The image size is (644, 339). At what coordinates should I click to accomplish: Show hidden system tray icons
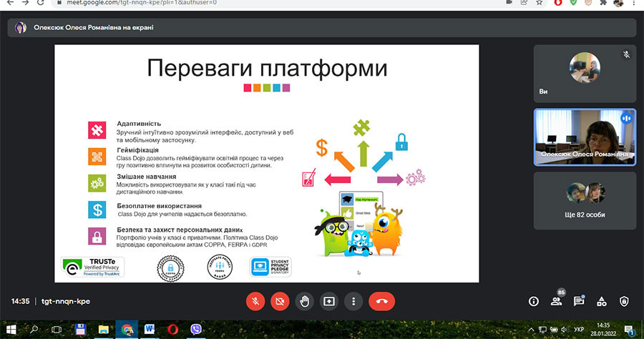pyautogui.click(x=531, y=330)
